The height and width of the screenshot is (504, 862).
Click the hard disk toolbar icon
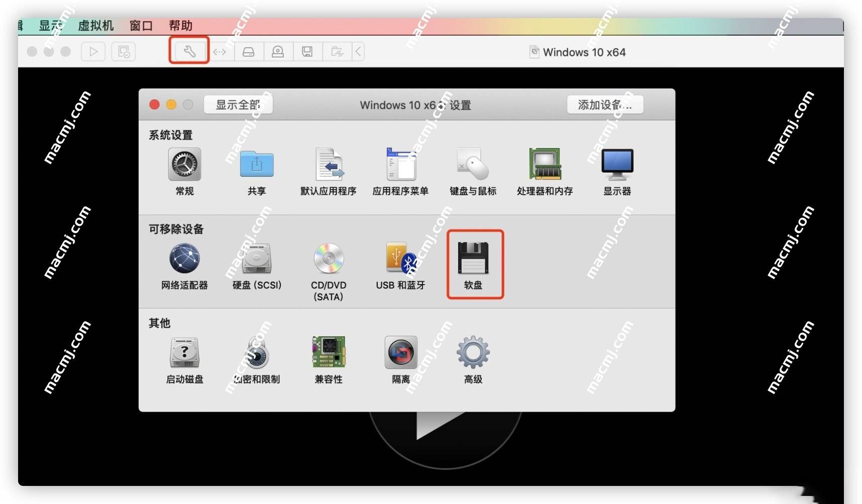(249, 51)
